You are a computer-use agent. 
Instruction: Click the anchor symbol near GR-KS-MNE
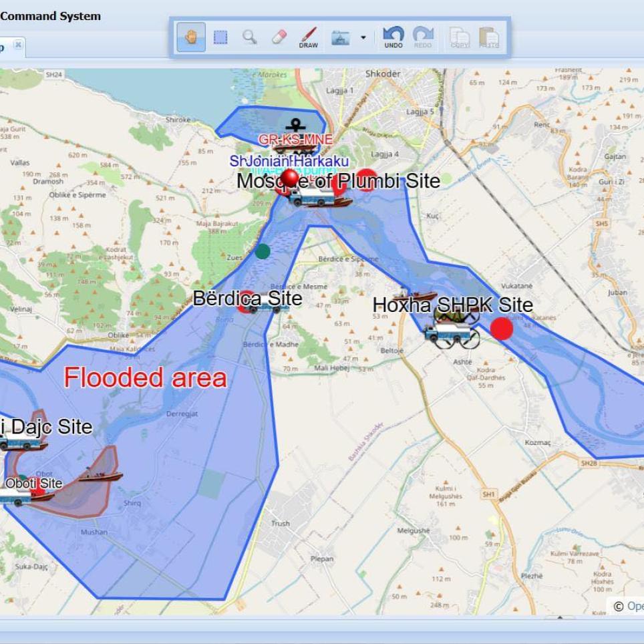(293, 125)
